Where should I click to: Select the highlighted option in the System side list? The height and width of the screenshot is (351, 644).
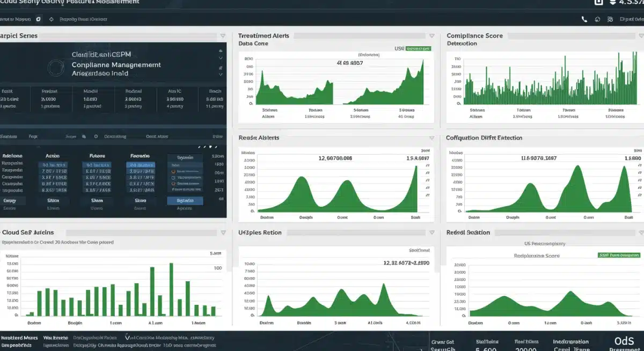point(185,164)
